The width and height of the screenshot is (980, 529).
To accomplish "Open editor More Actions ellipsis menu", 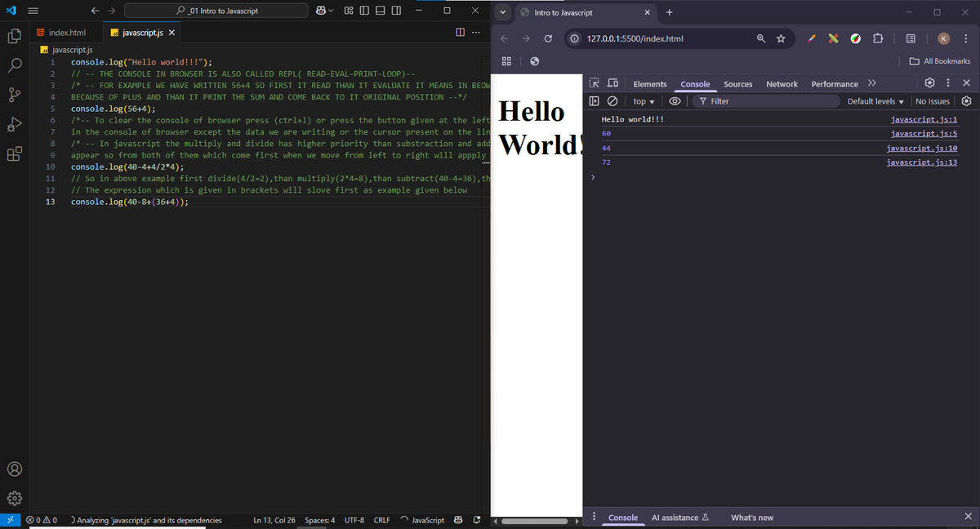I will tap(476, 33).
